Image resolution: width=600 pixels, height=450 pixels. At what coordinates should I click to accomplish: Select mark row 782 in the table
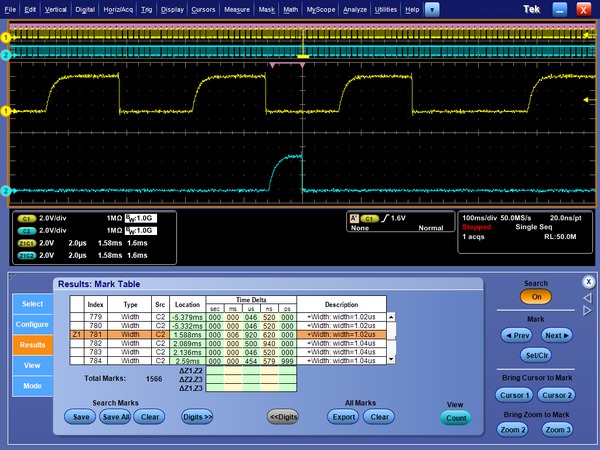[x=96, y=343]
